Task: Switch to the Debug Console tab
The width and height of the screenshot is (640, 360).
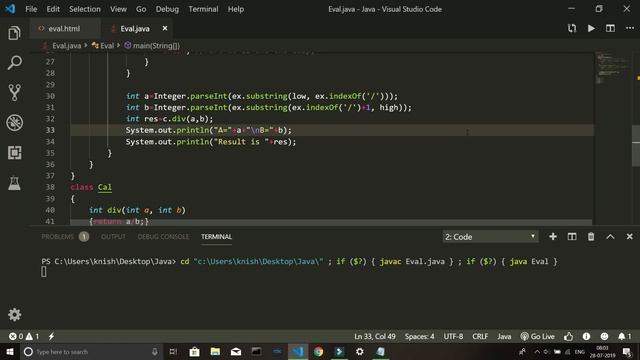Action: click(x=163, y=237)
